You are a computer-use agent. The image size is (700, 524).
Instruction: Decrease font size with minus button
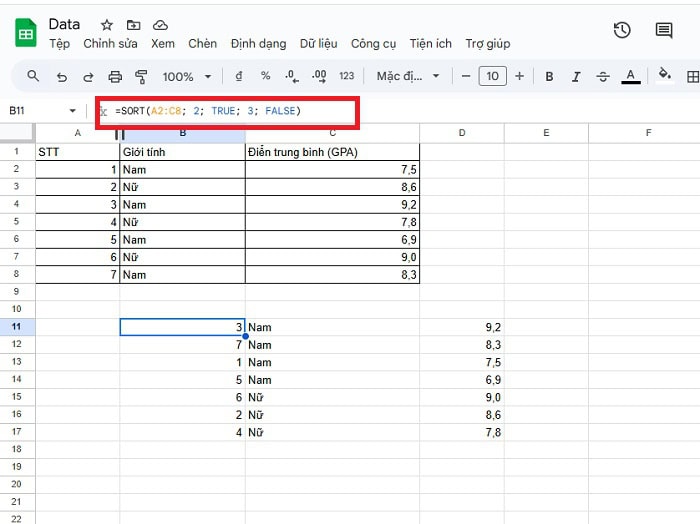point(465,76)
